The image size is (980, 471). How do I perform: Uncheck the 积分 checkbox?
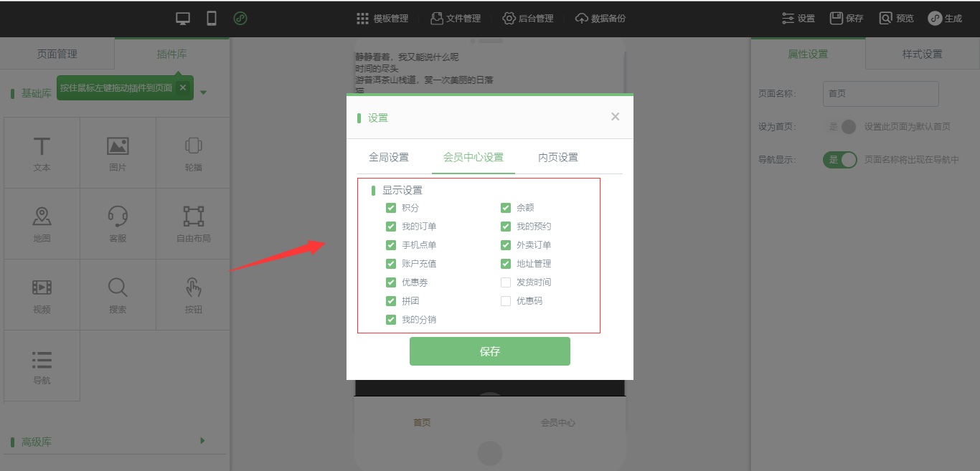(x=391, y=208)
